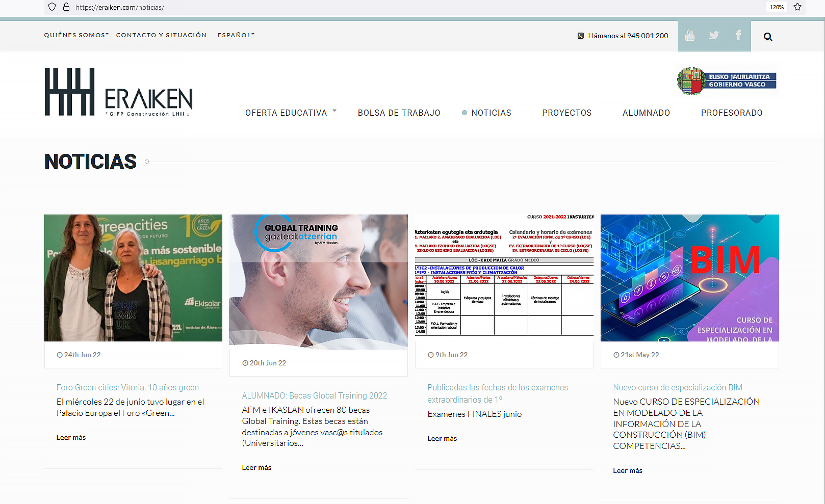Screen dimensions: 825x504
Task: Click the search magnifier icon
Action: pyautogui.click(x=768, y=37)
